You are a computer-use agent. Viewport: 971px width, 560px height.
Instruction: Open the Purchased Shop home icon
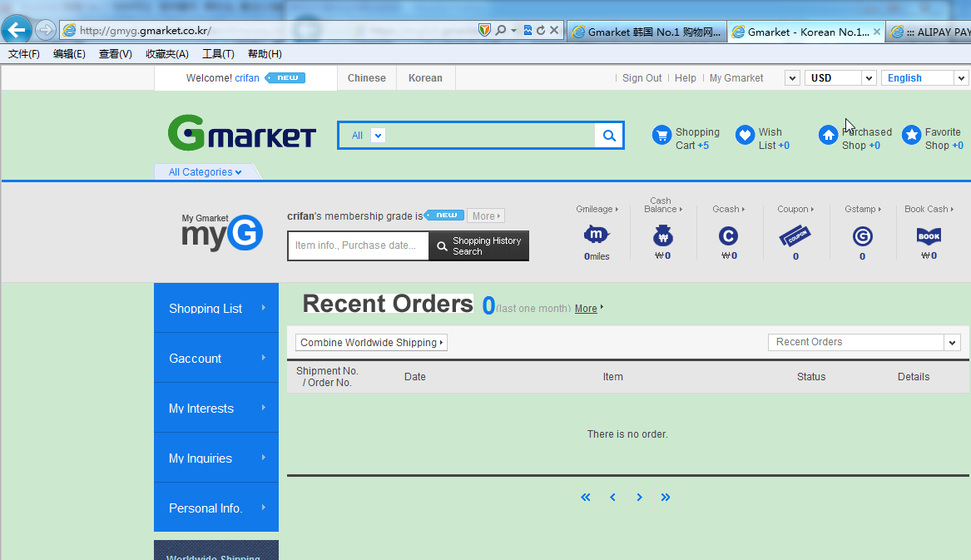click(828, 135)
